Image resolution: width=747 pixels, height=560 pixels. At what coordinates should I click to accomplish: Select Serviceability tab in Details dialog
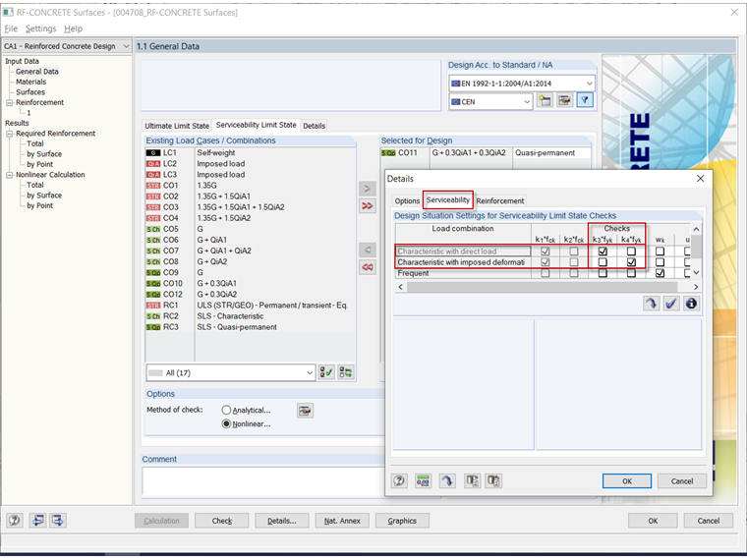pos(448,200)
